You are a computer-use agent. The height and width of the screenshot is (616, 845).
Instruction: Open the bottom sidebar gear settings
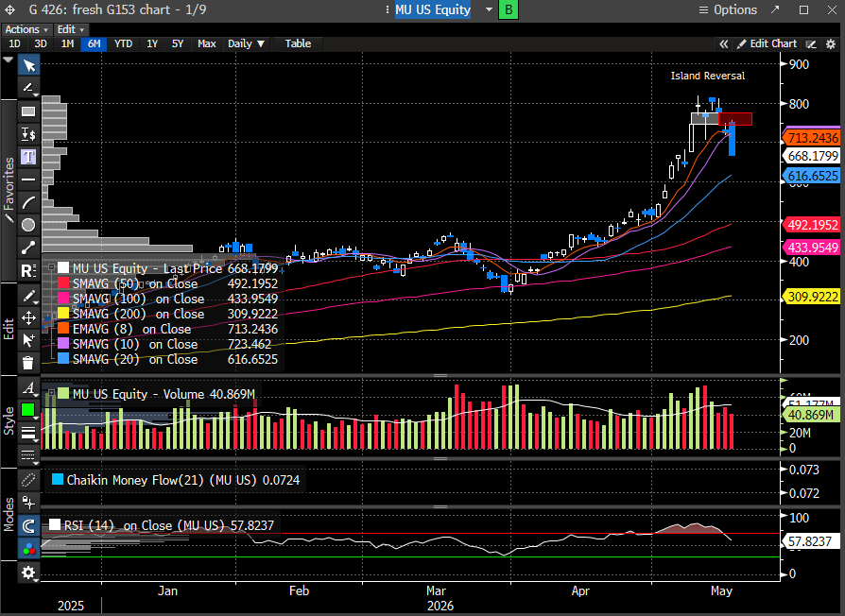tap(28, 573)
